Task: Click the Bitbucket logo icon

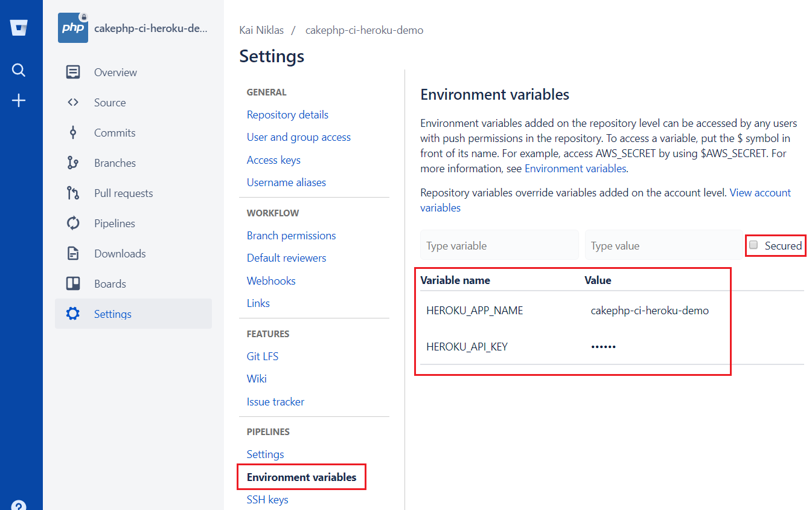Action: coord(19,28)
